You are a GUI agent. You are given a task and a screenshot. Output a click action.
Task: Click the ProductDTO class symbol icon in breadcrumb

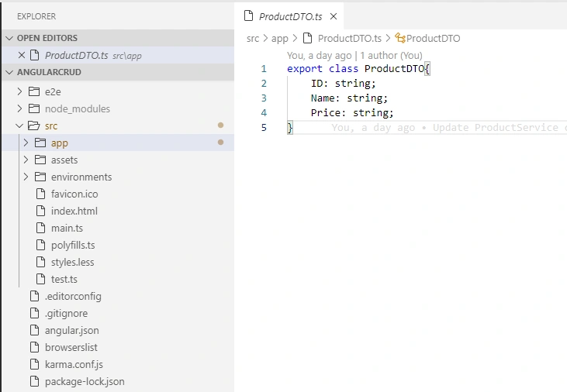[x=400, y=38]
